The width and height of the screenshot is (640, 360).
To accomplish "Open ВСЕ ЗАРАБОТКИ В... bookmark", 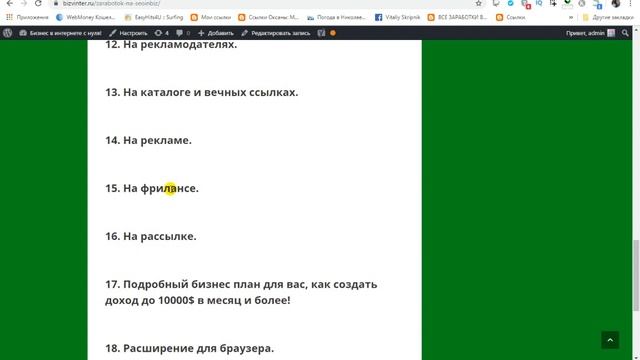I will (458, 17).
